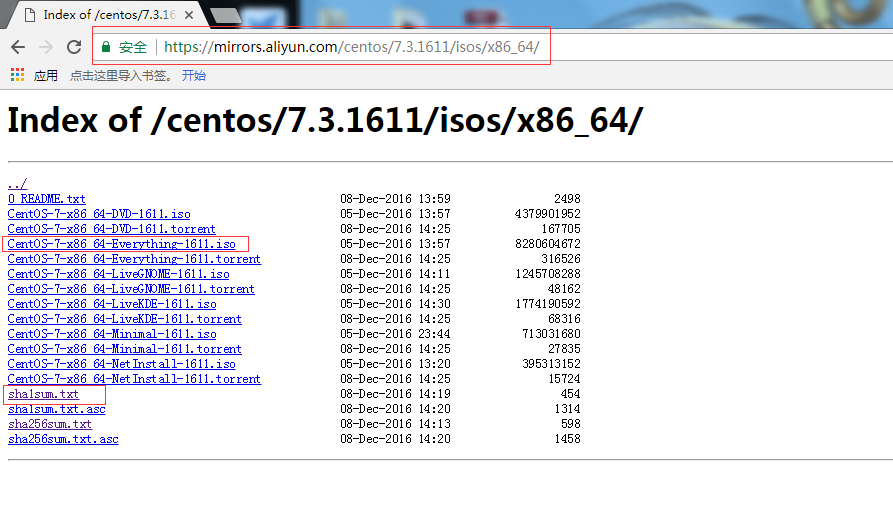Click the file size 1458
Viewport: 893px width, 532px height.
567,439
